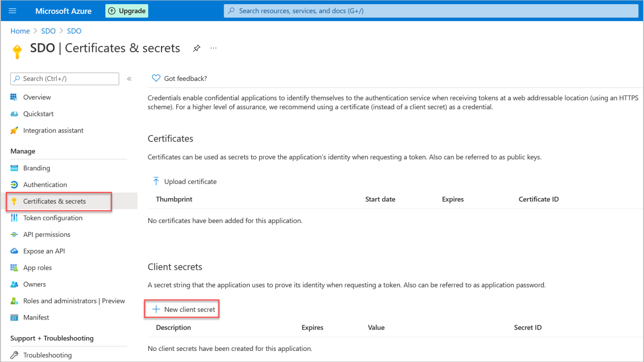
Task: Open the Azure portal hamburger menu
Action: [12, 11]
